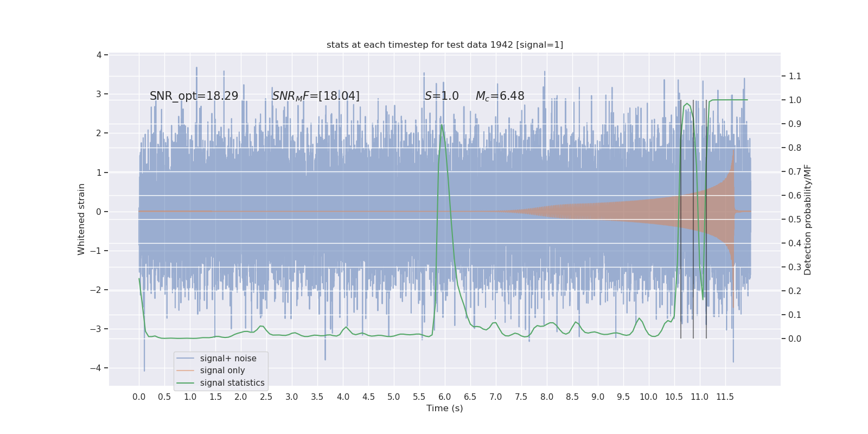Click the 'Time (s)' axis label

[445, 408]
